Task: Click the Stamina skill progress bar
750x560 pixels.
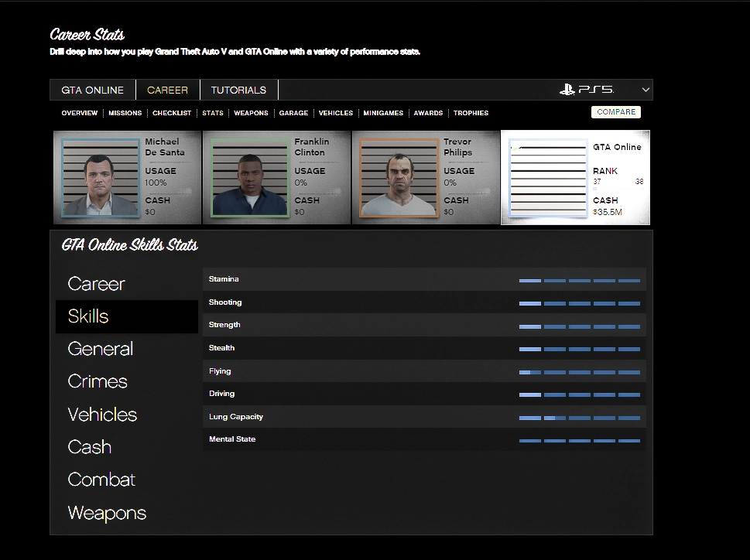Action: tap(579, 280)
